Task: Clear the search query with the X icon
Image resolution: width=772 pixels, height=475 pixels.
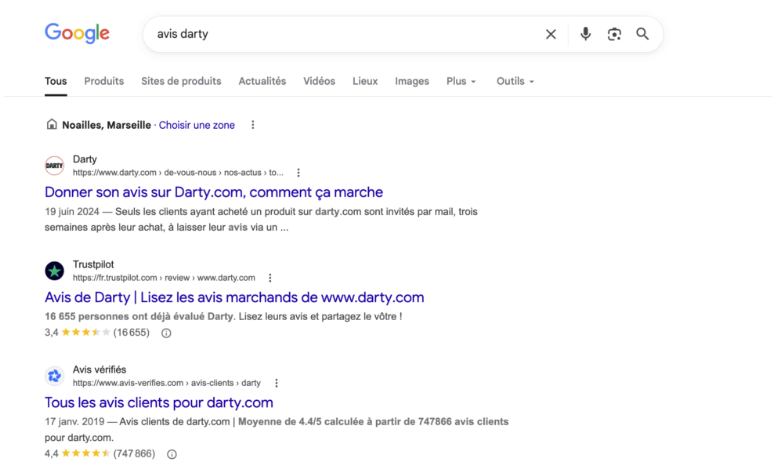Action: click(x=551, y=34)
